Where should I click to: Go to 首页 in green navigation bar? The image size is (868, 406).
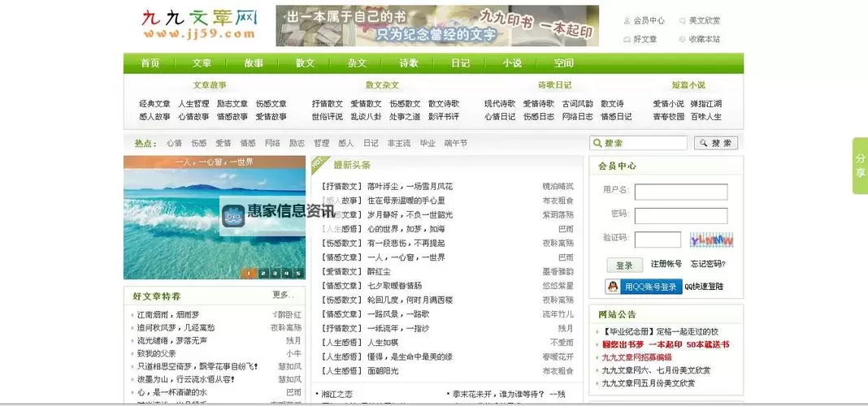tap(150, 63)
